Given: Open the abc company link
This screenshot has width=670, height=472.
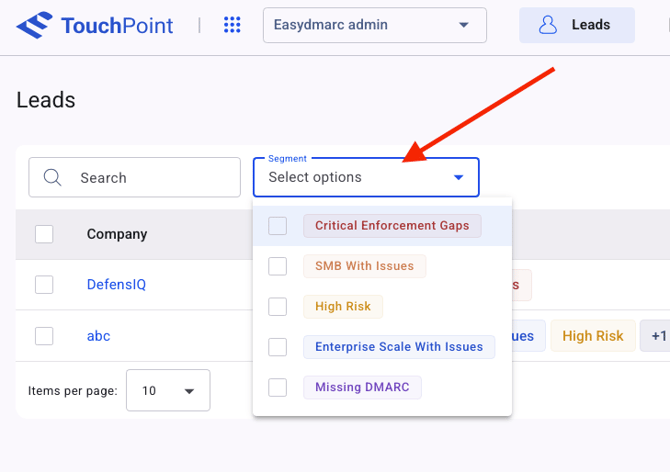Looking at the screenshot, I should click(98, 336).
